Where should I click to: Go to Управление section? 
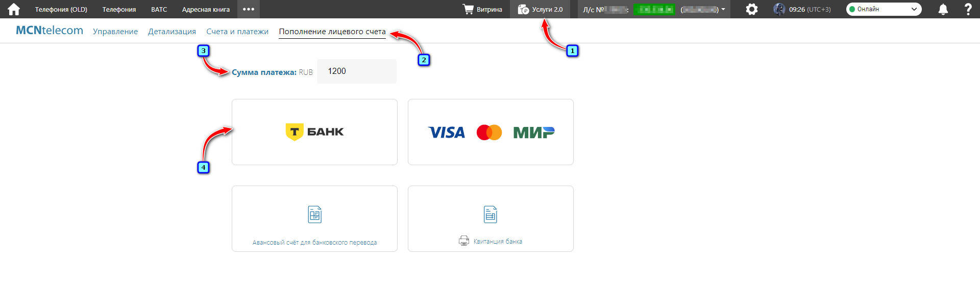tap(115, 32)
